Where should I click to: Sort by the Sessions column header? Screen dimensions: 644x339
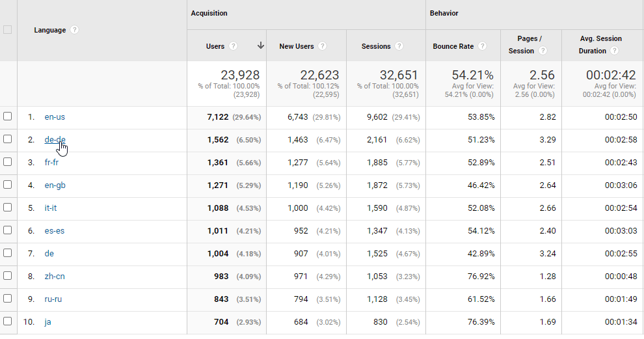click(x=376, y=46)
